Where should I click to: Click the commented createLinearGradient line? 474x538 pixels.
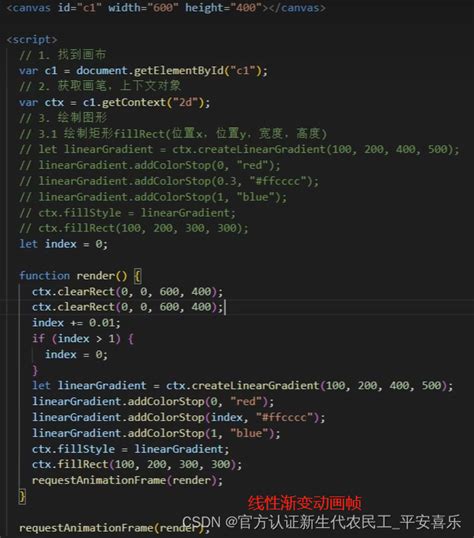pyautogui.click(x=239, y=149)
